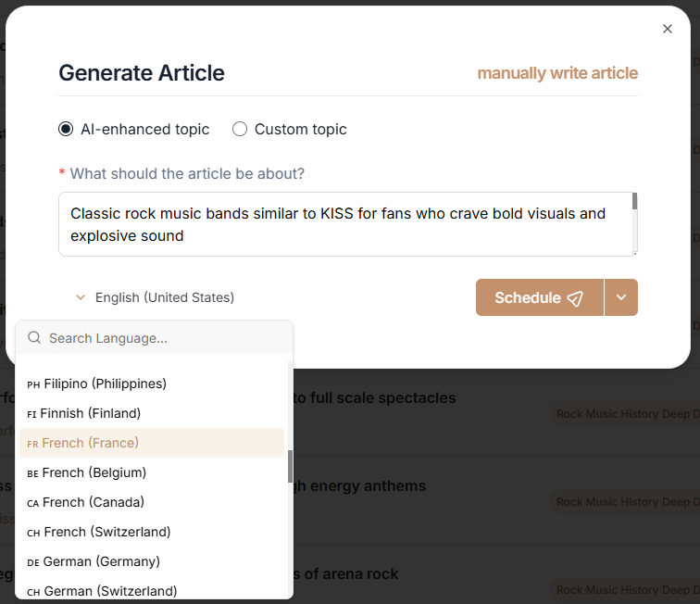The width and height of the screenshot is (700, 604).
Task: Close the Generate Article dialog
Action: coord(667,29)
